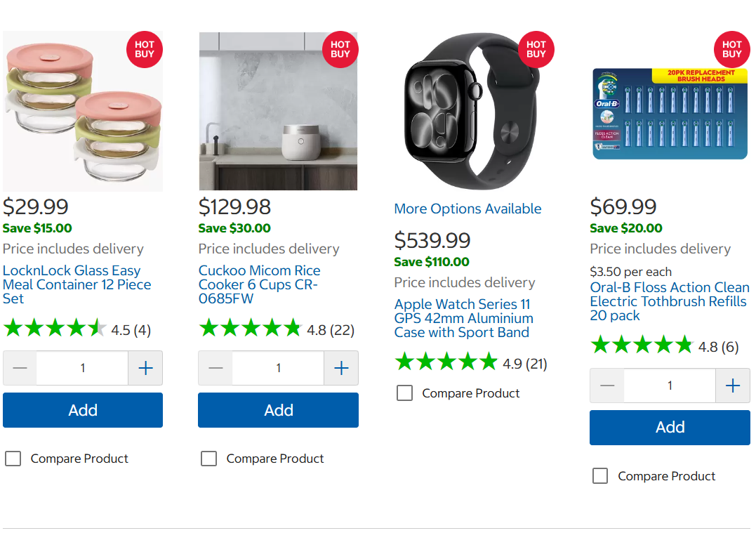756x533 pixels.
Task: Decrease quantity of Oral-B refills
Action: [607, 386]
